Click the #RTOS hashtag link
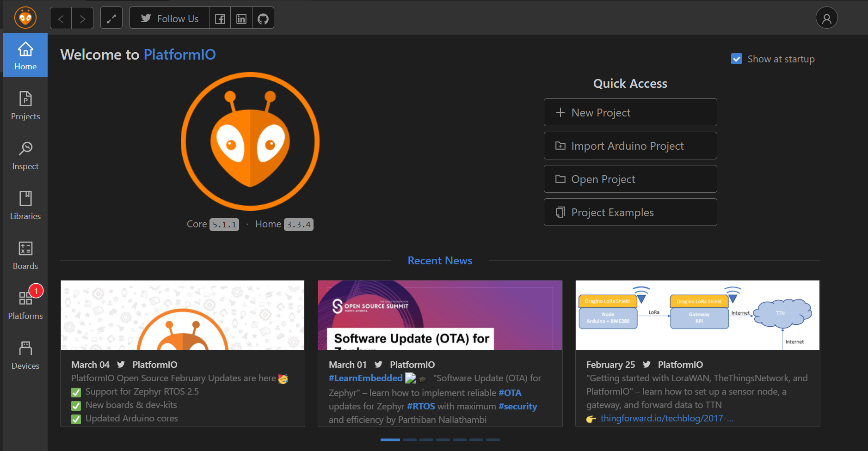This screenshot has height=451, width=868. (421, 406)
